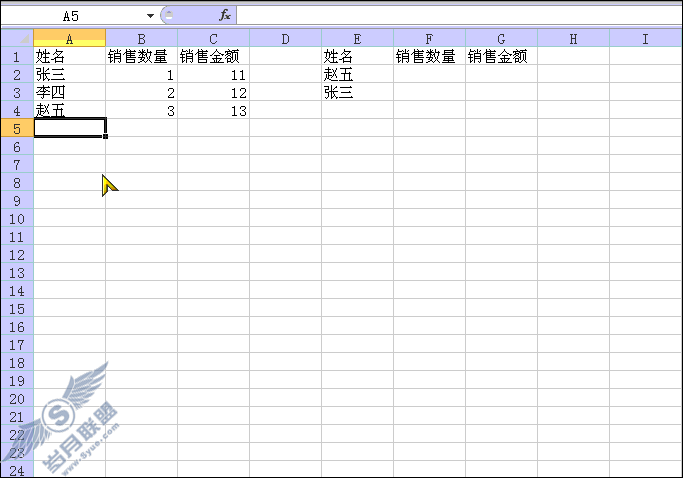Viewport: 683px width, 478px height.
Task: Click the round cancel button beside fx
Action: (x=168, y=16)
